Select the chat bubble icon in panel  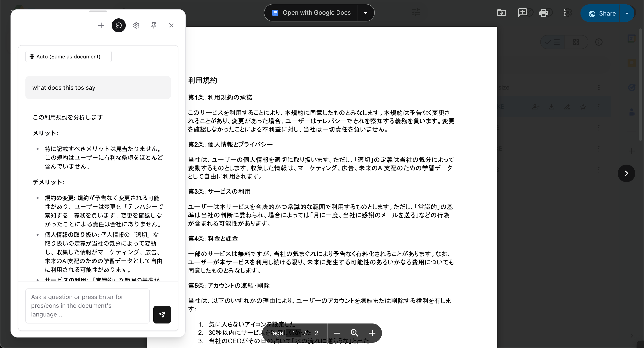[119, 25]
